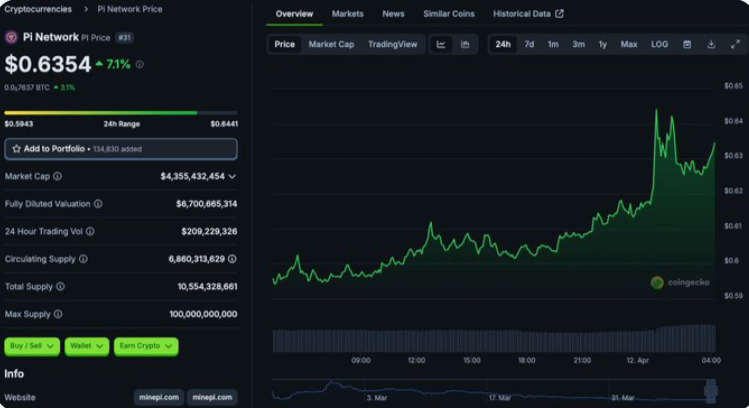Open the Fully Diluted Valuation info icon
Image resolution: width=749 pixels, height=408 pixels.
(x=98, y=204)
